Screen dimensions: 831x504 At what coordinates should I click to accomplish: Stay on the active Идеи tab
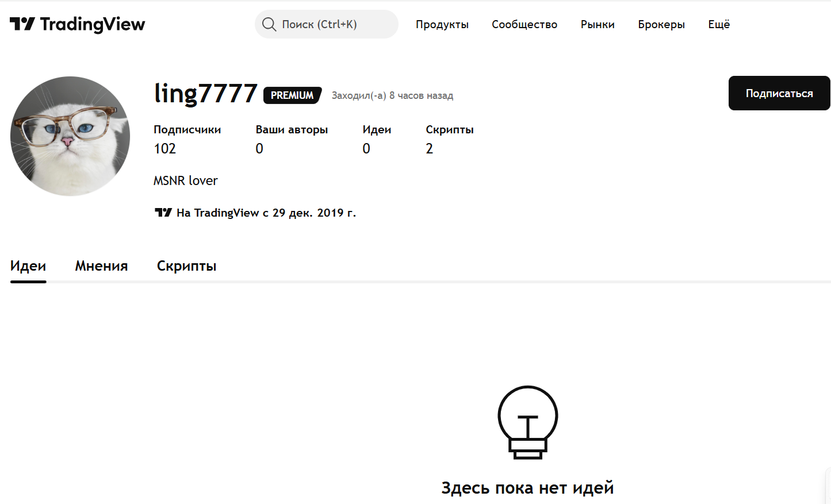point(28,266)
